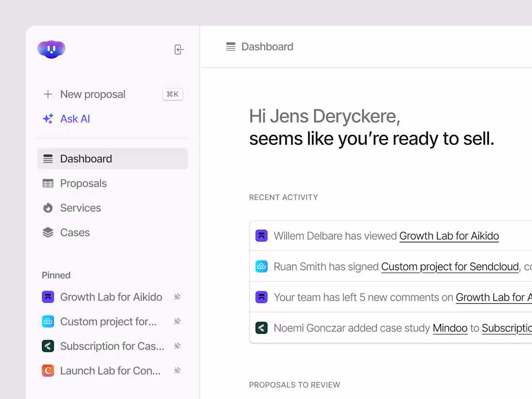Screen dimensions: 532x399
Task: Open pinned Launch Lab for Con… item
Action: coord(110,370)
